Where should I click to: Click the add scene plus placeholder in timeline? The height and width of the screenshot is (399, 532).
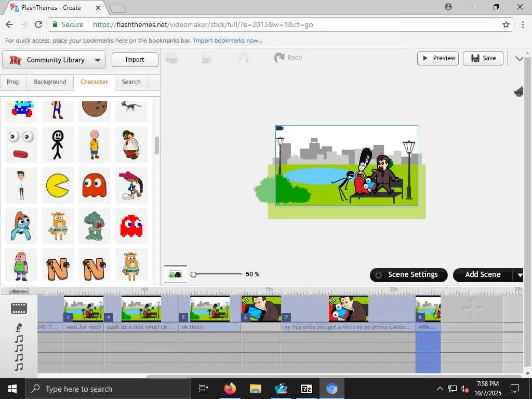tap(472, 308)
